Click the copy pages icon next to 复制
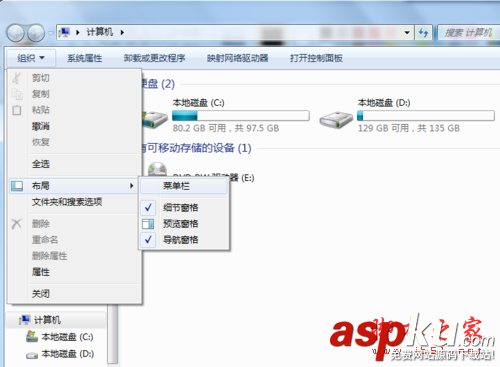This screenshot has height=367, width=500. pos(17,94)
